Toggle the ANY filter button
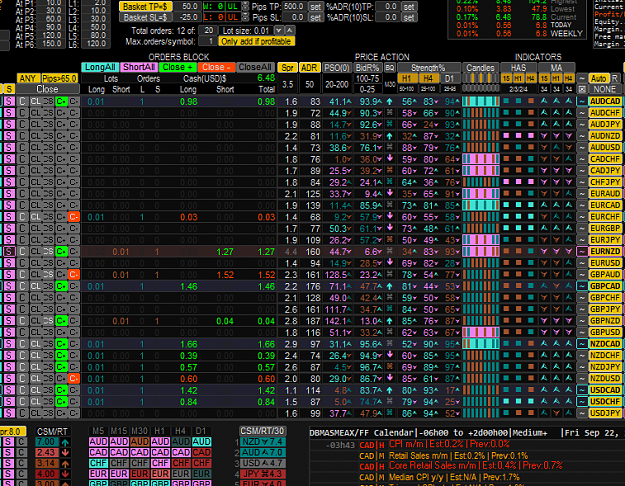This screenshot has height=486, width=625. [x=28, y=78]
